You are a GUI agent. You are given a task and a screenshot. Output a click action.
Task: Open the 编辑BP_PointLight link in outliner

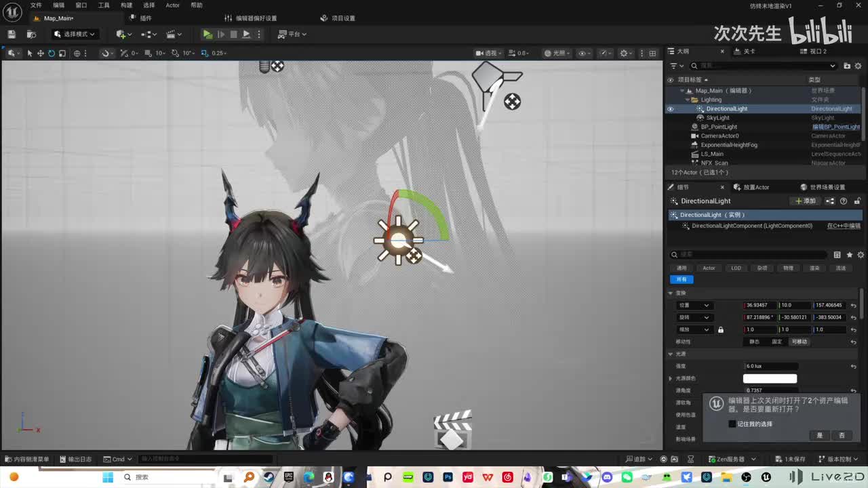[x=836, y=127]
